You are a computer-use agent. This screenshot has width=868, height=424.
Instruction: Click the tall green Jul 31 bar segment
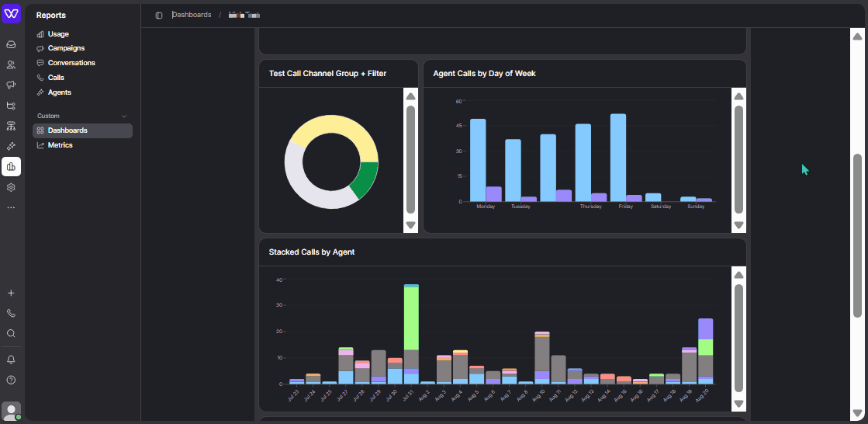pyautogui.click(x=411, y=318)
